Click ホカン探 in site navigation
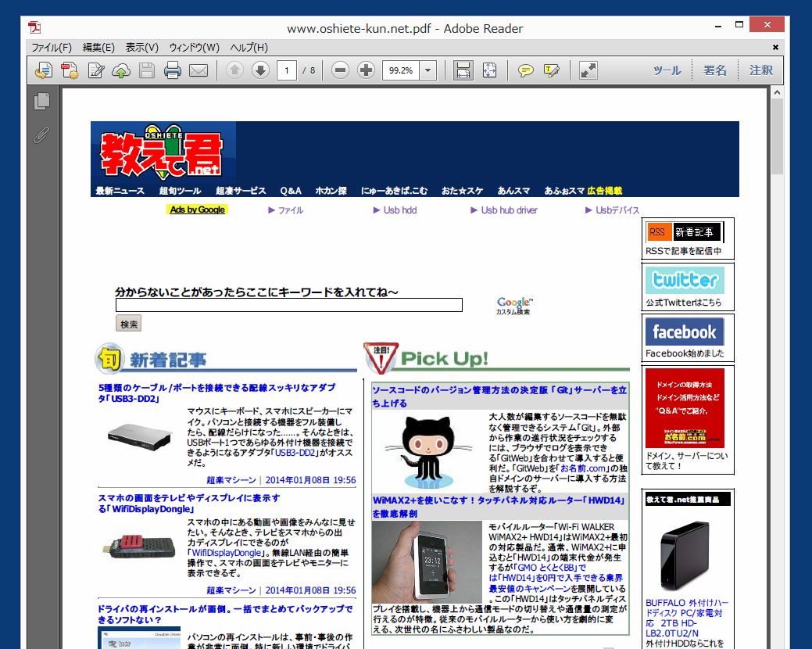Viewport: 812px width, 649px height. pos(331,191)
